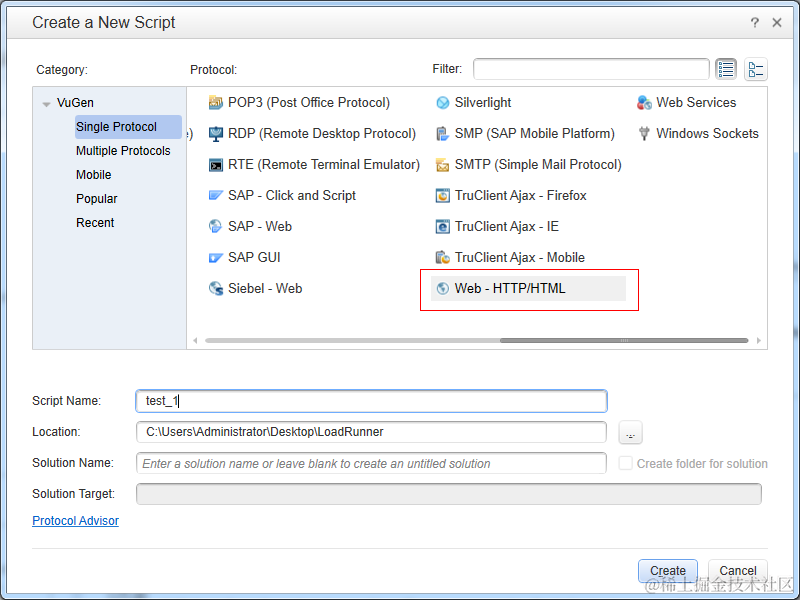Click the Solution Target field
Image resolution: width=800 pixels, height=600 pixels.
[449, 494]
